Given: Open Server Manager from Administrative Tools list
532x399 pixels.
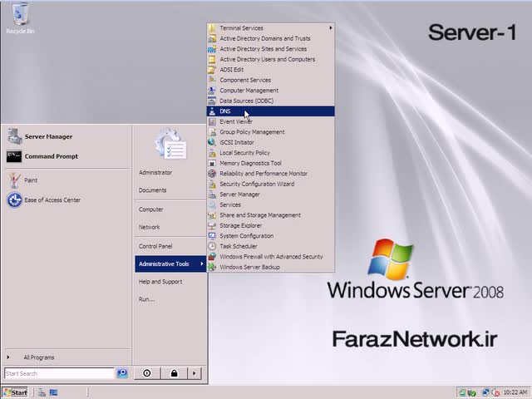Looking at the screenshot, I should [x=270, y=195].
